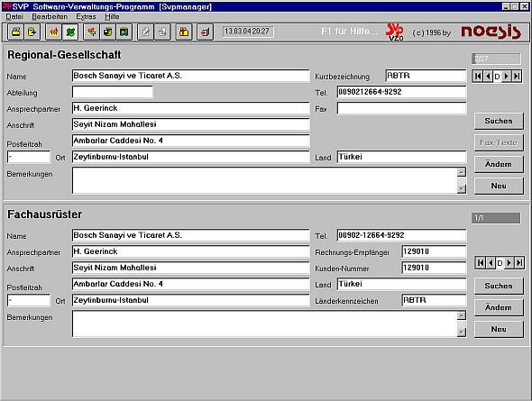
Task: Click the yellow gift box toolbar icon
Action: tap(184, 32)
